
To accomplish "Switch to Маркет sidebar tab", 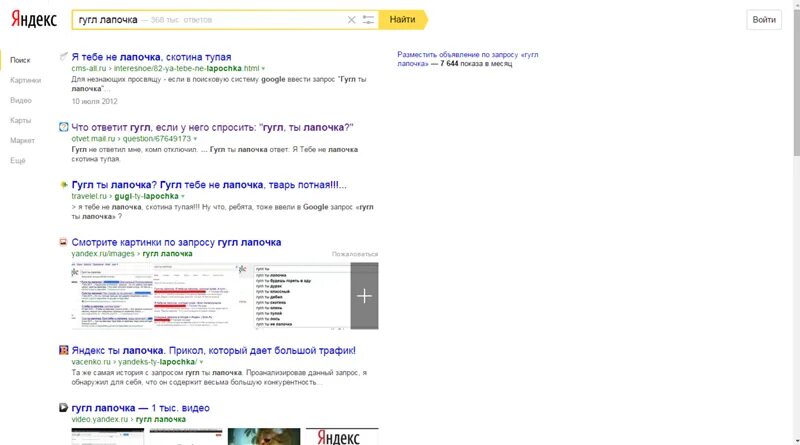I will click(x=22, y=140).
